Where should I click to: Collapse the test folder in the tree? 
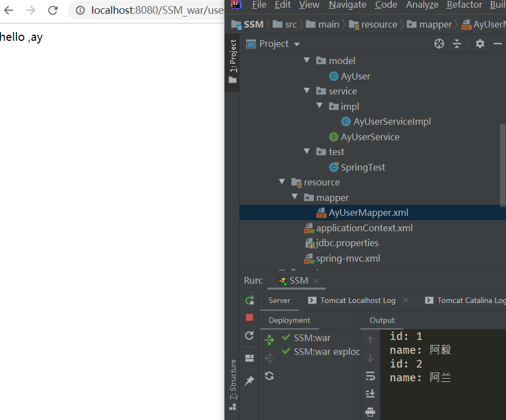pos(307,151)
